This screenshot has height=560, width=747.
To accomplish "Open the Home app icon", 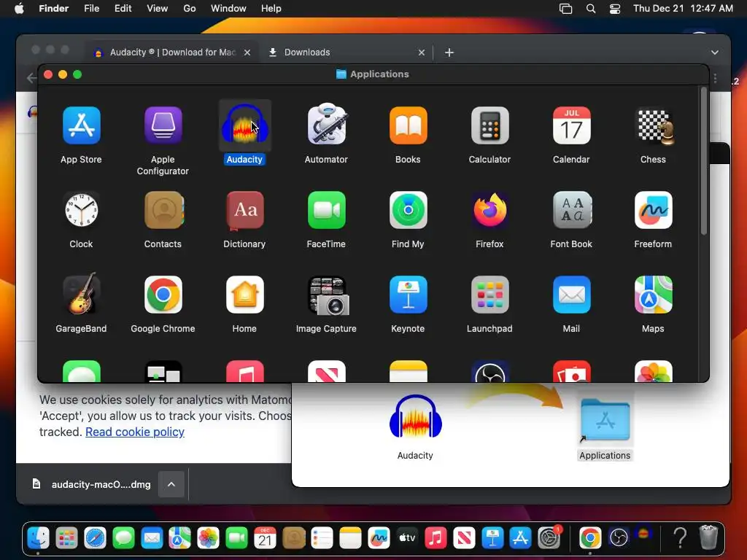I will [245, 295].
